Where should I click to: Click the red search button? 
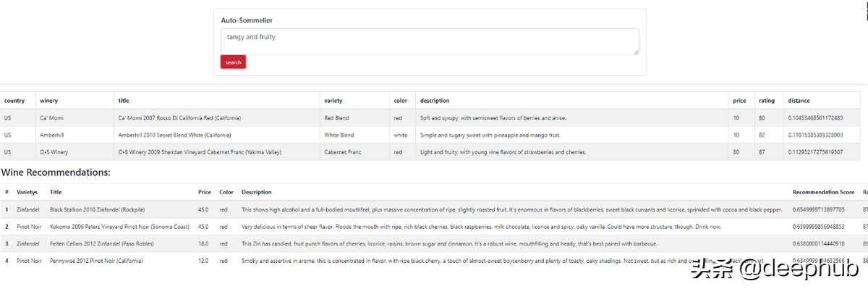pos(233,62)
